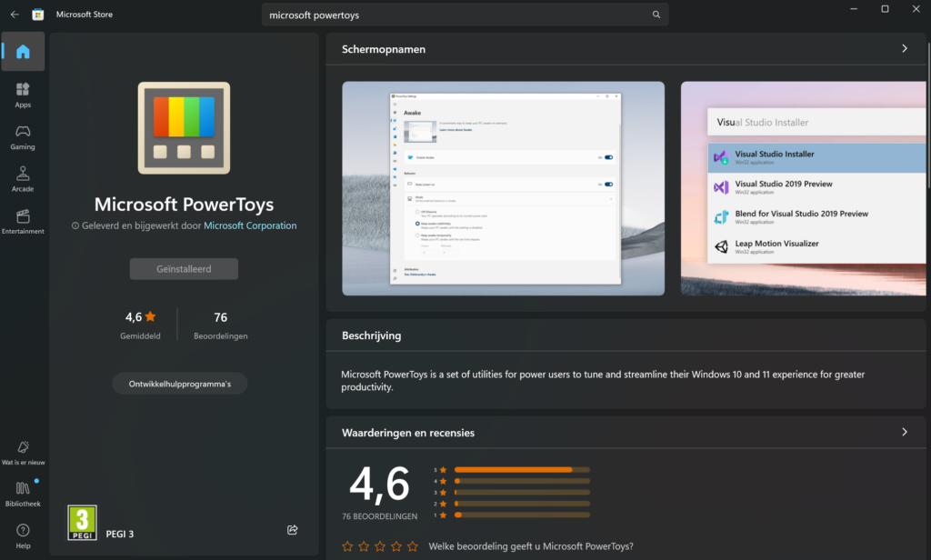The image size is (931, 560).
Task: Close the Microsoft Store window
Action: click(916, 9)
